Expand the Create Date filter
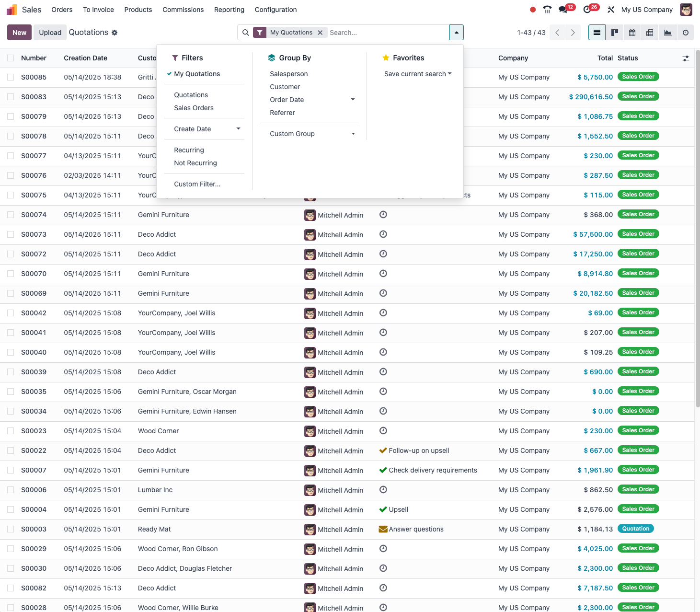Image resolution: width=700 pixels, height=612 pixels. [x=204, y=129]
